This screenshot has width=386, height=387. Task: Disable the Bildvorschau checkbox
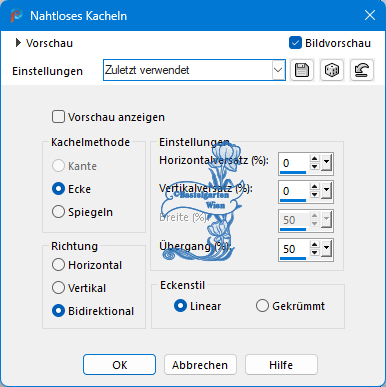[x=295, y=43]
